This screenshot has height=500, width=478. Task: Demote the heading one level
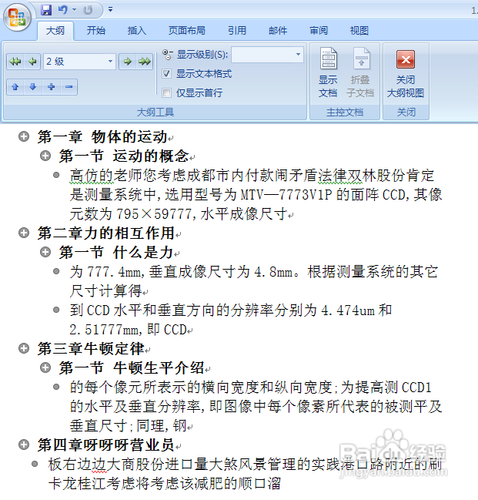(128, 62)
